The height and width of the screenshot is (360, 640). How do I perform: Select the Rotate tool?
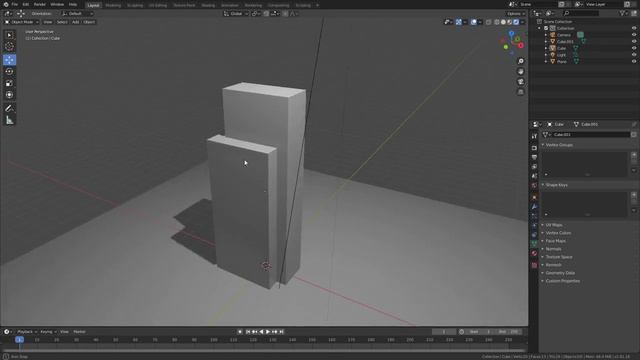9,71
